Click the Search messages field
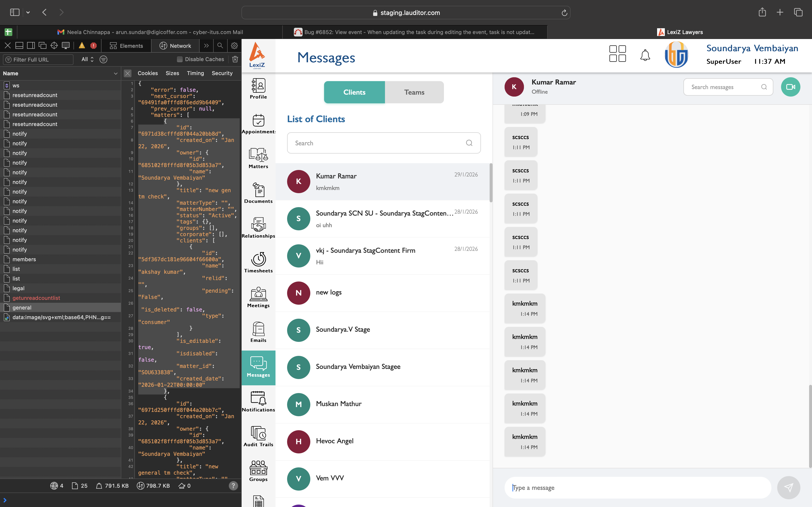812x507 pixels. click(x=723, y=87)
